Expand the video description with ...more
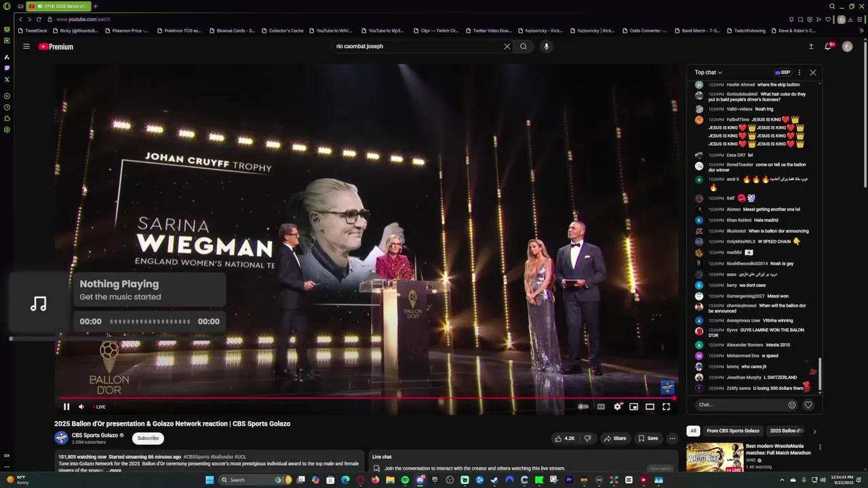Viewport: 868px width, 488px height. tap(115, 470)
